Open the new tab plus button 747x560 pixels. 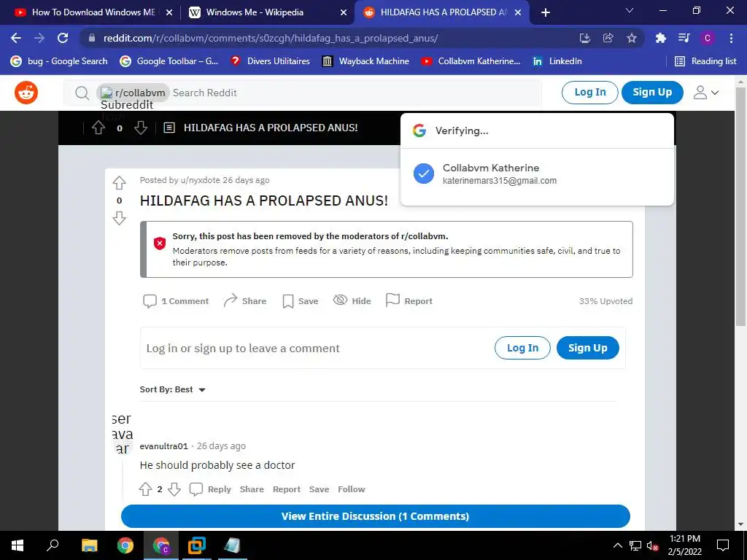coord(546,12)
